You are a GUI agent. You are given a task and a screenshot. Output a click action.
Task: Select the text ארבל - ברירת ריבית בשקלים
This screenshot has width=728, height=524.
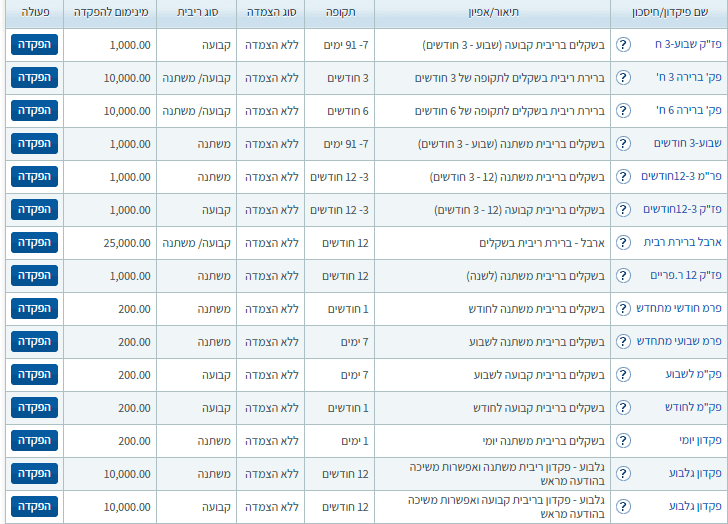(x=542, y=243)
